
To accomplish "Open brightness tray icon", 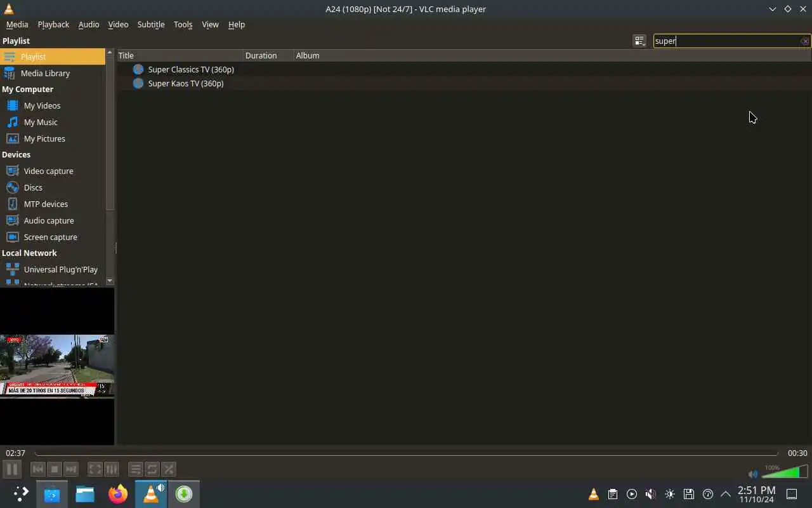I will pos(670,494).
